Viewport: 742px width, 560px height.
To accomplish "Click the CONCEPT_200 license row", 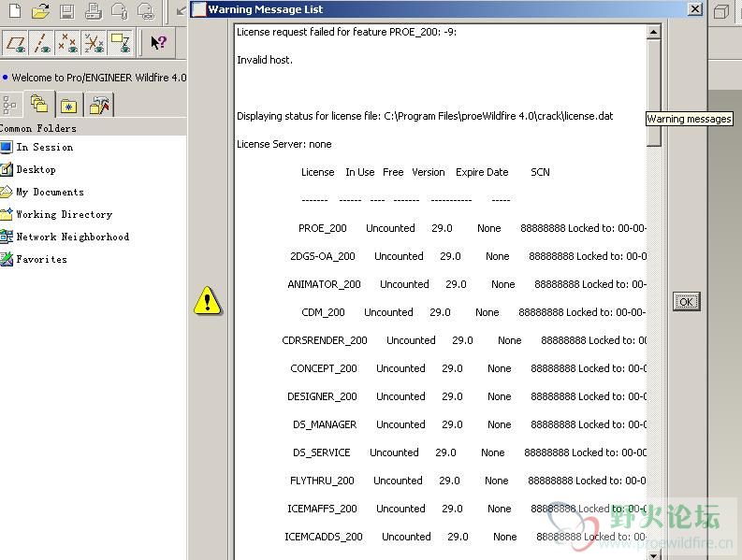I will click(468, 368).
